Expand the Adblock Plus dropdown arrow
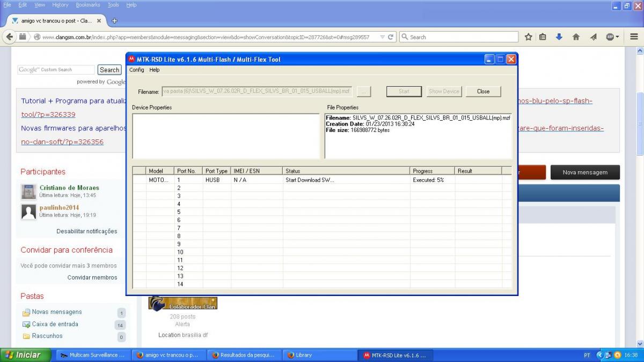 click(x=618, y=37)
